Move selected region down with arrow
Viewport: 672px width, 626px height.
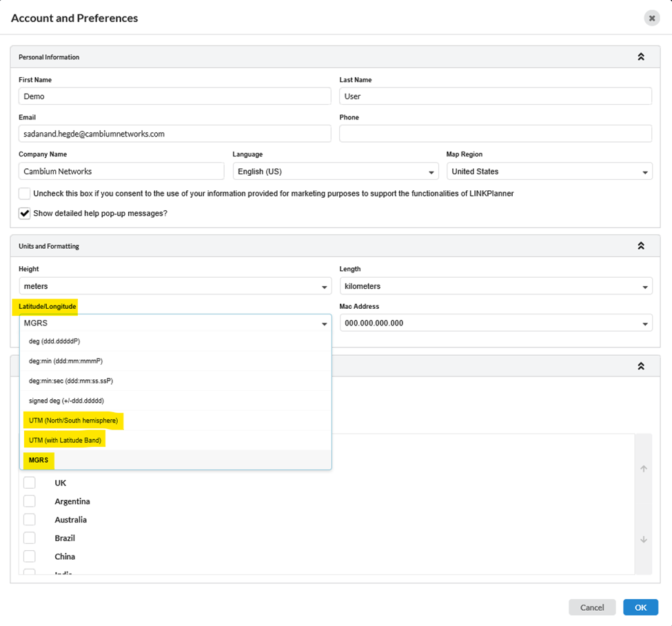[644, 540]
